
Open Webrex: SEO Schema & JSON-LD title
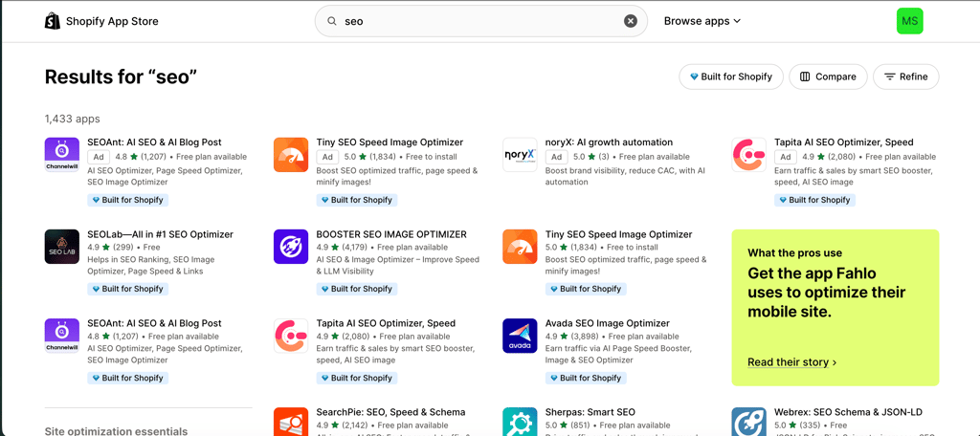pyautogui.click(x=848, y=412)
